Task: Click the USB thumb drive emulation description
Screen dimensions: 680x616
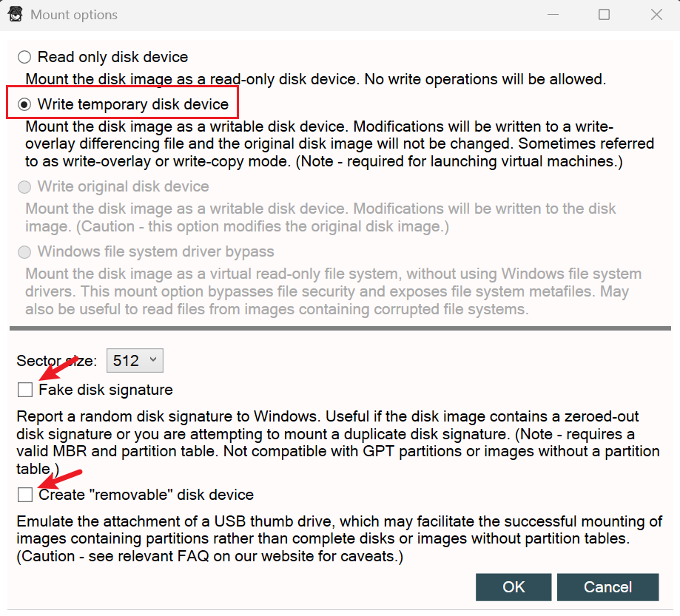Action: coord(339,538)
